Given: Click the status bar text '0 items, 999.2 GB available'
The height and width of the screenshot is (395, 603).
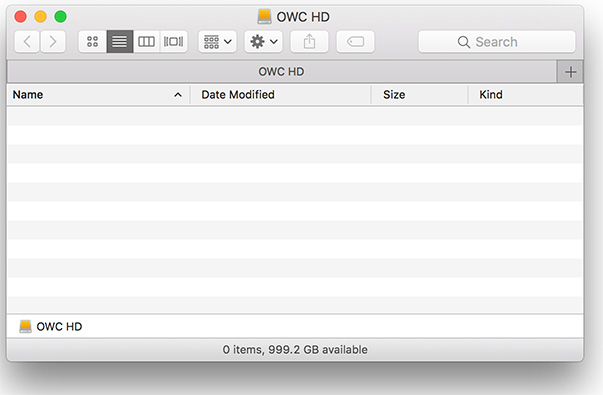Looking at the screenshot, I should (295, 350).
